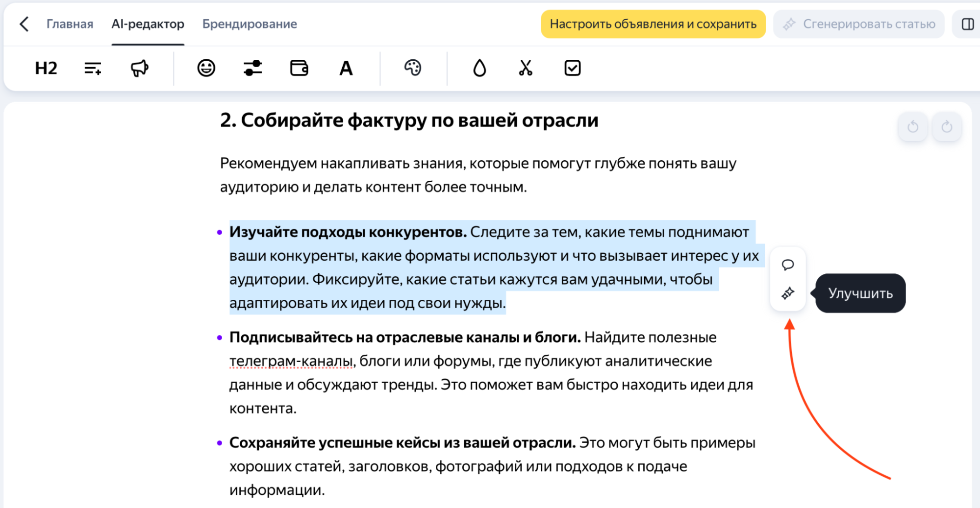Open the color palette icon
The image size is (980, 508).
click(413, 68)
